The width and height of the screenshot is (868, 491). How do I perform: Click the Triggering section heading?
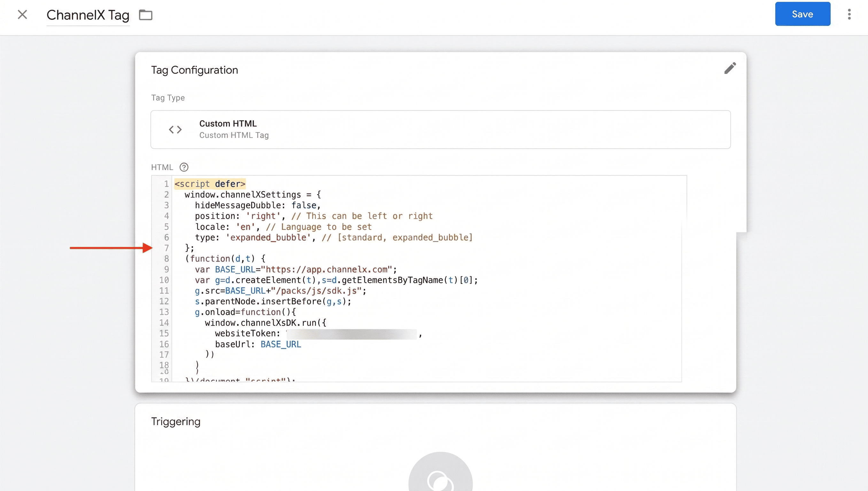[176, 422]
